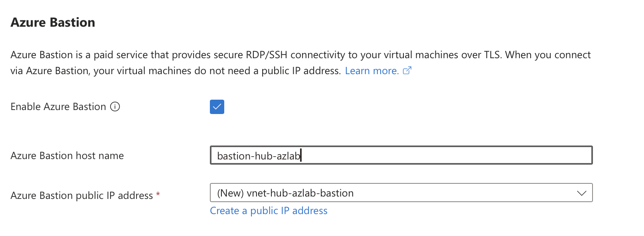Click the chevron arrow on the public IP dropdown
The height and width of the screenshot is (236, 644).
tap(581, 193)
